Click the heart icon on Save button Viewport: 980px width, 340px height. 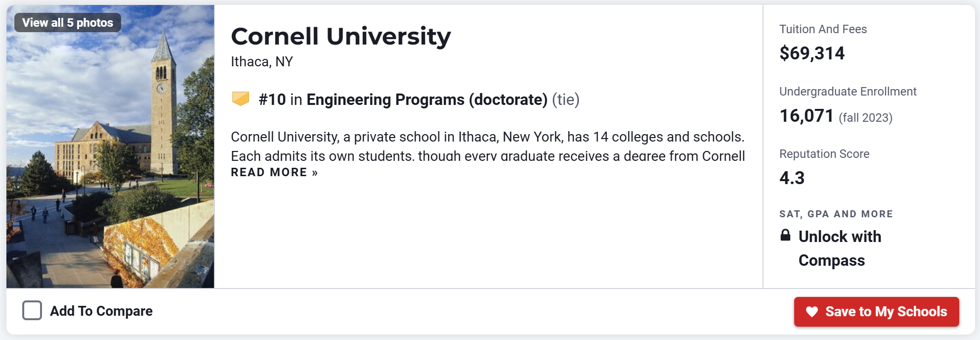[812, 312]
